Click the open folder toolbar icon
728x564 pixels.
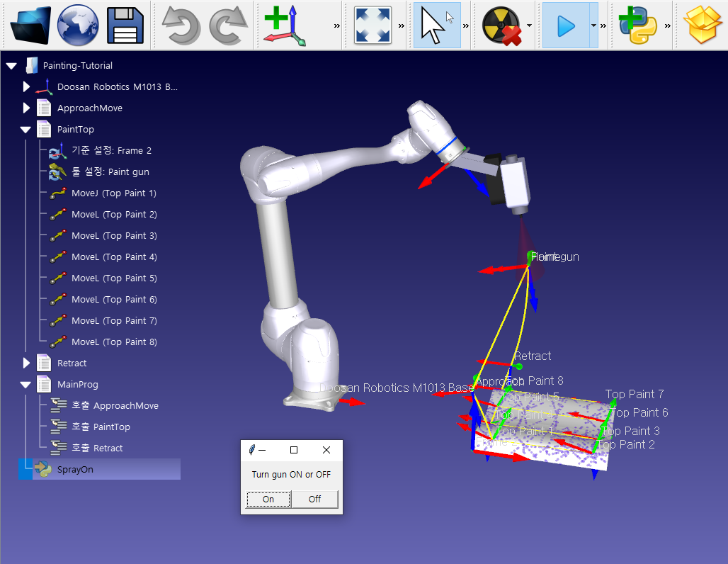click(x=30, y=26)
